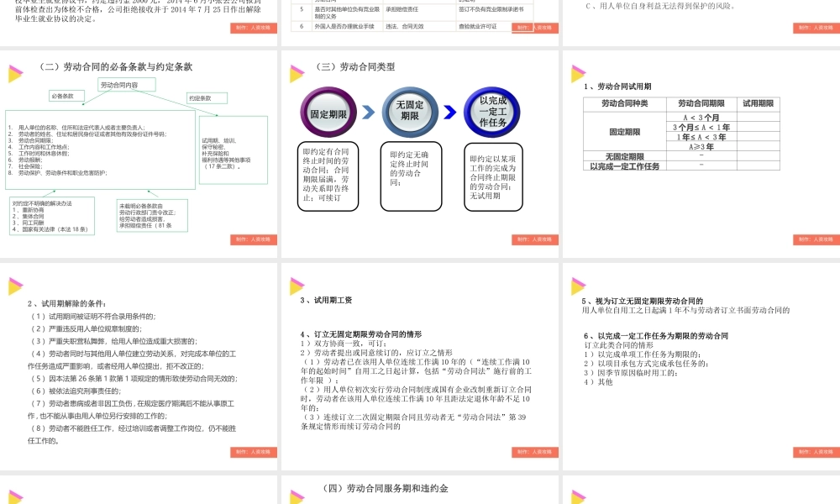Click the pink triangle marker on 劳动合同类型 slide

pyautogui.click(x=295, y=71)
